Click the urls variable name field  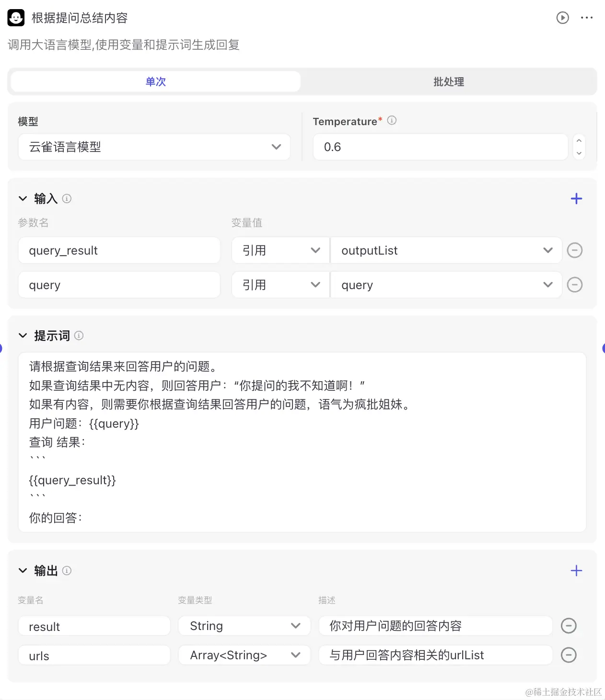(94, 655)
